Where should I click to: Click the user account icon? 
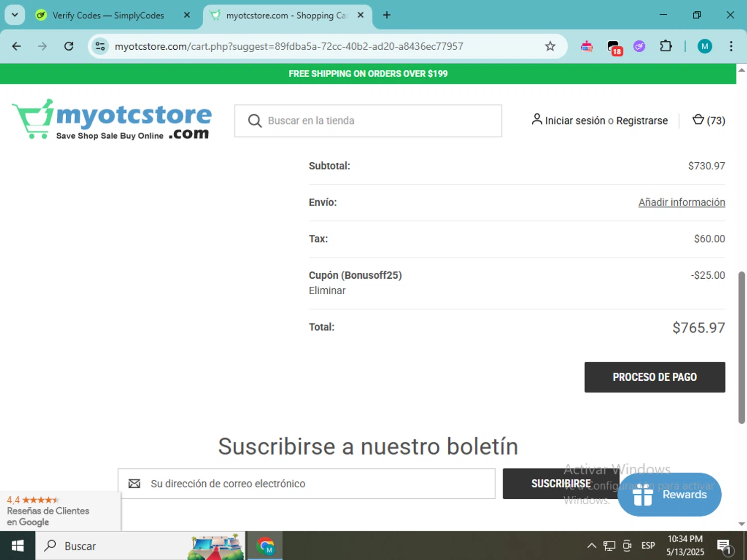pos(537,119)
